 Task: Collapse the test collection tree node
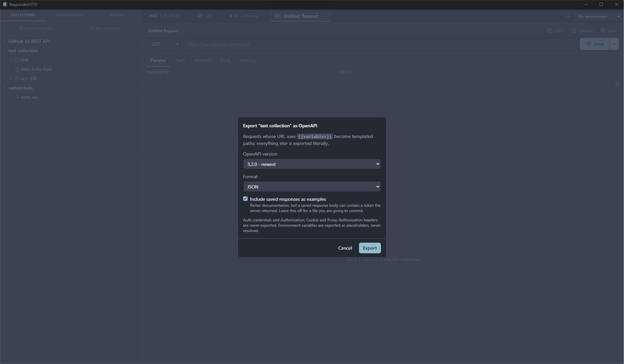[5, 50]
